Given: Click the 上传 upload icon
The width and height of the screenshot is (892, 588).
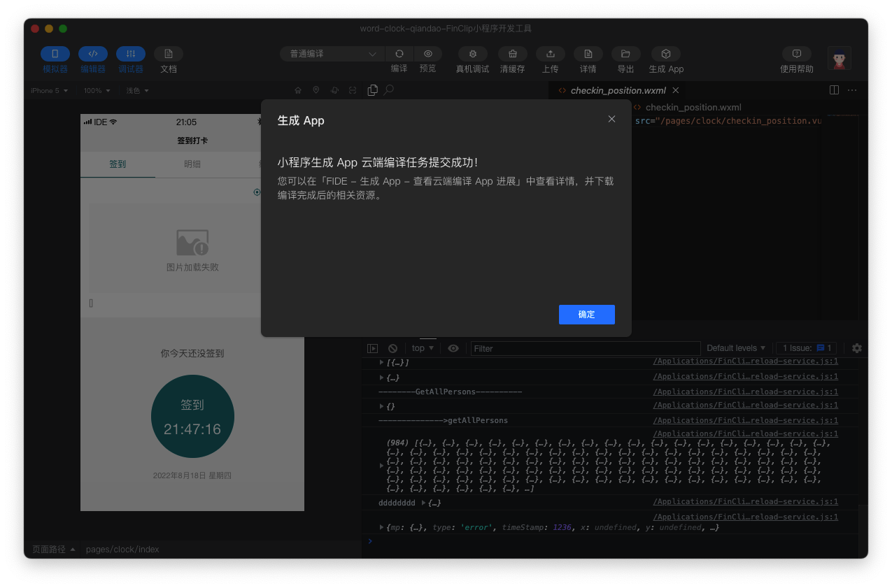Looking at the screenshot, I should [x=550, y=54].
